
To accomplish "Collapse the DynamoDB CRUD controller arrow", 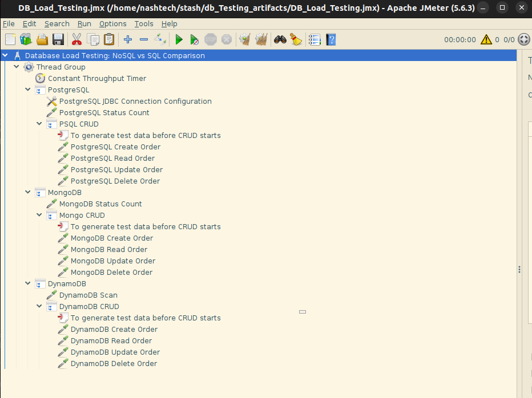I will (x=39, y=307).
